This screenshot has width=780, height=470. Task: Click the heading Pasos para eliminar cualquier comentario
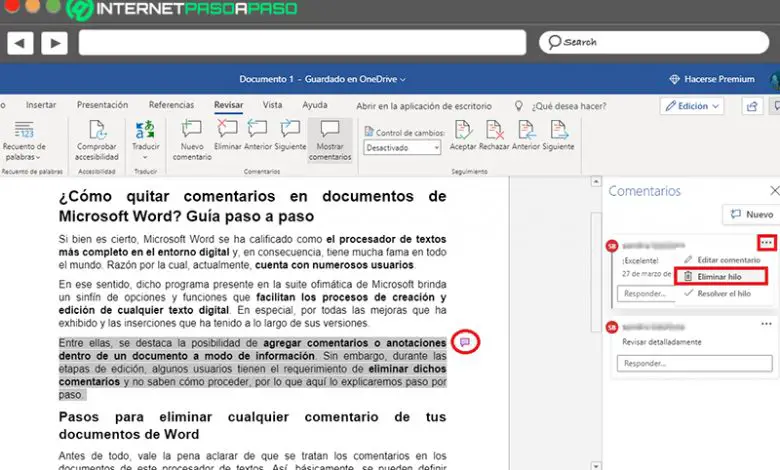click(x=252, y=425)
